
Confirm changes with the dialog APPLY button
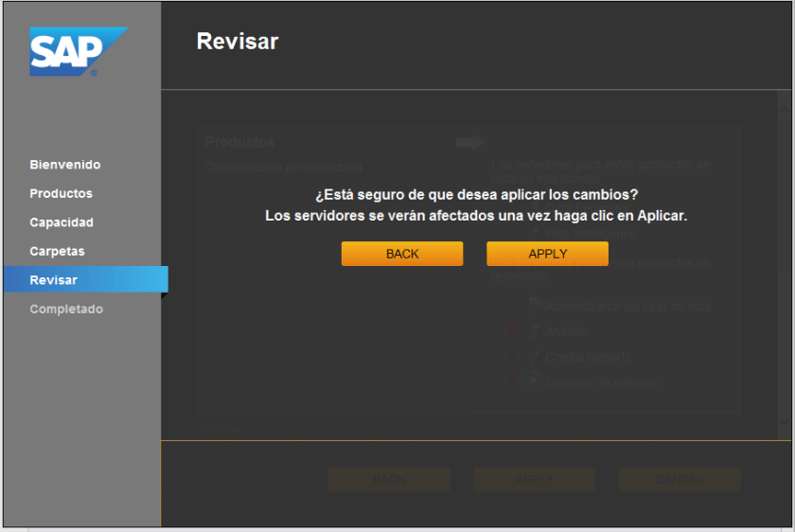click(x=547, y=254)
